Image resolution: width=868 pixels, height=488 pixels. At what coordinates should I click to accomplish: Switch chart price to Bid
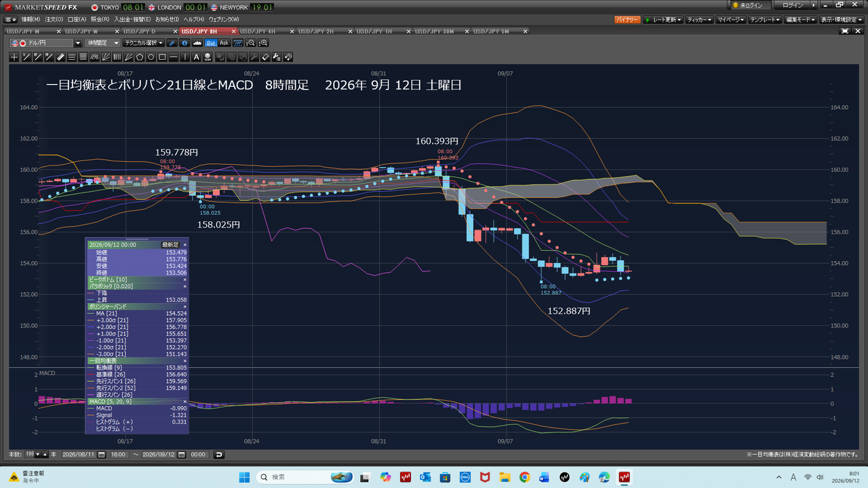pos(211,43)
